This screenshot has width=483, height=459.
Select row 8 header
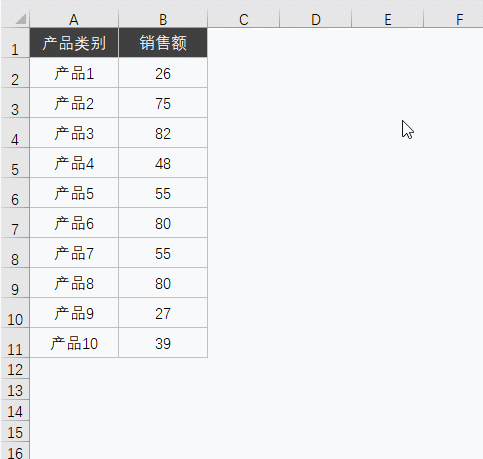tap(15, 253)
